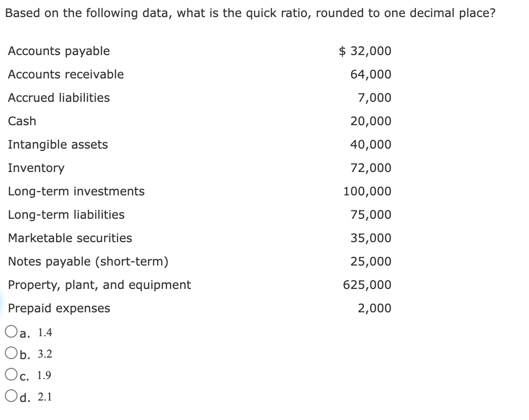Click the Prepaid expenses label
The height and width of the screenshot is (420, 529).
[x=59, y=308]
